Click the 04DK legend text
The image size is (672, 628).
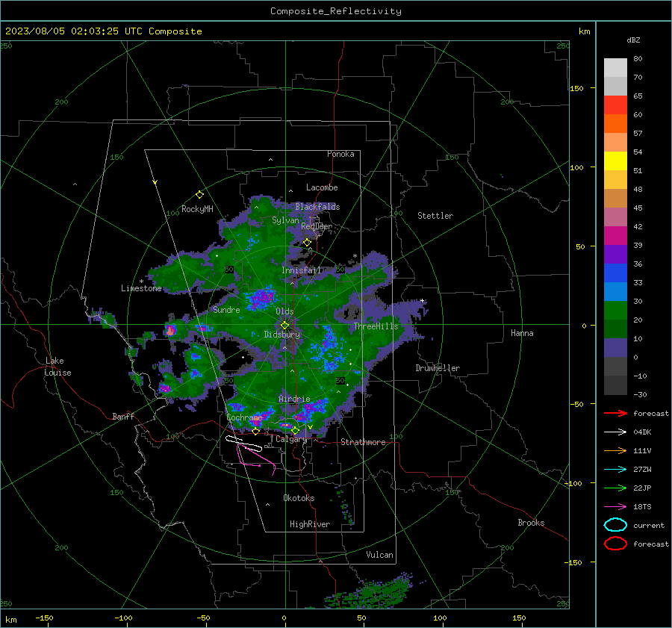tap(642, 432)
